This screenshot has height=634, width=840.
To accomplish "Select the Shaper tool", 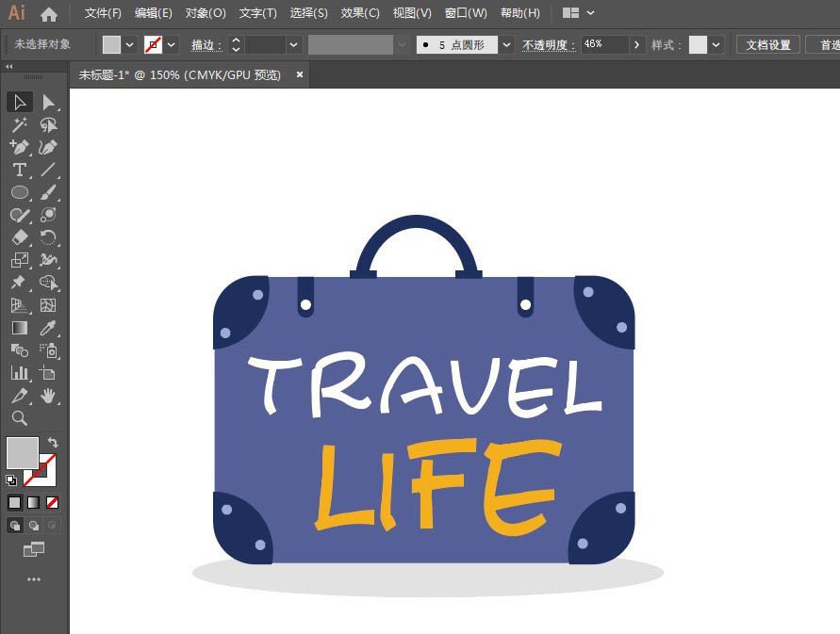I will coord(20,215).
